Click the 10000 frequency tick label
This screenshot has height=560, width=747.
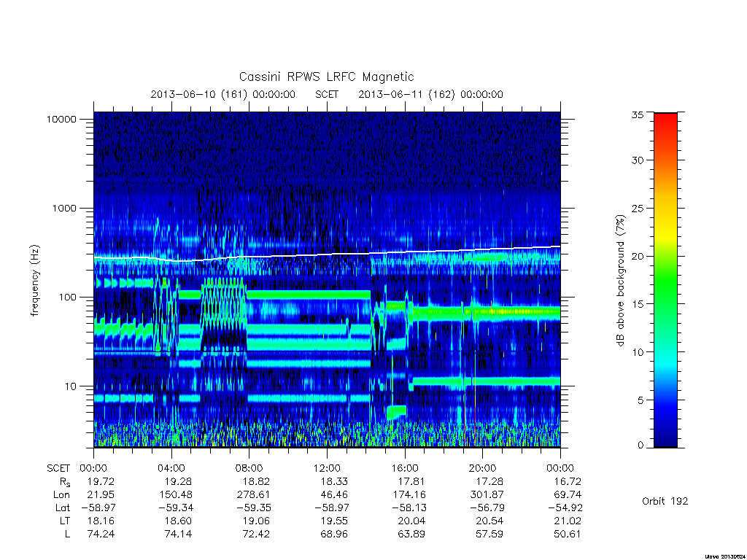pyautogui.click(x=61, y=119)
